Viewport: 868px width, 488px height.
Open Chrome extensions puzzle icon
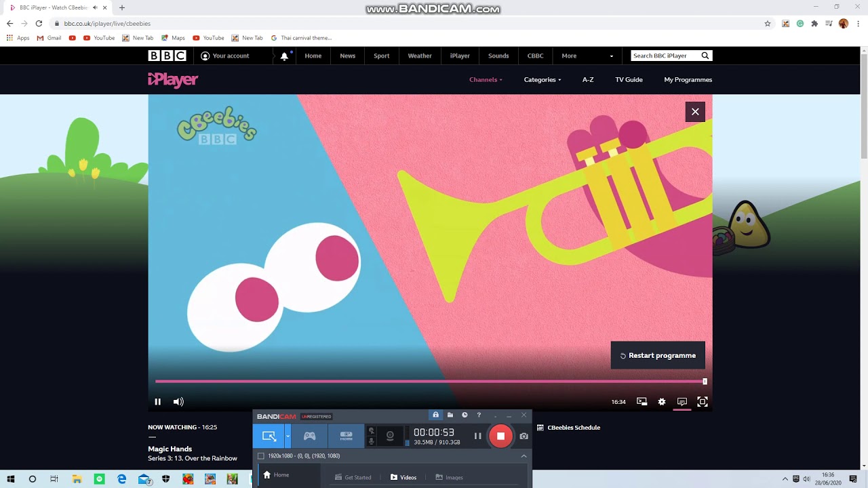tap(814, 23)
